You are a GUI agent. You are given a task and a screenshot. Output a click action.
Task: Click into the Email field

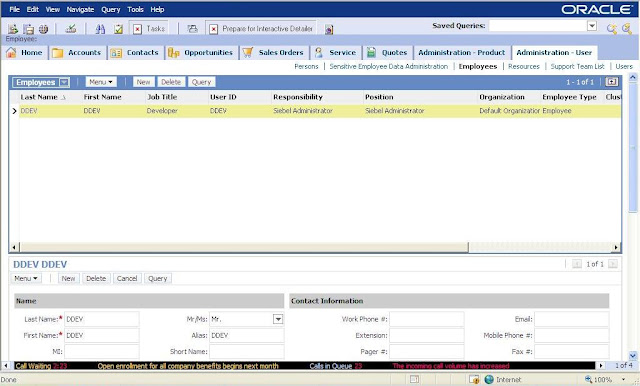[x=571, y=319]
